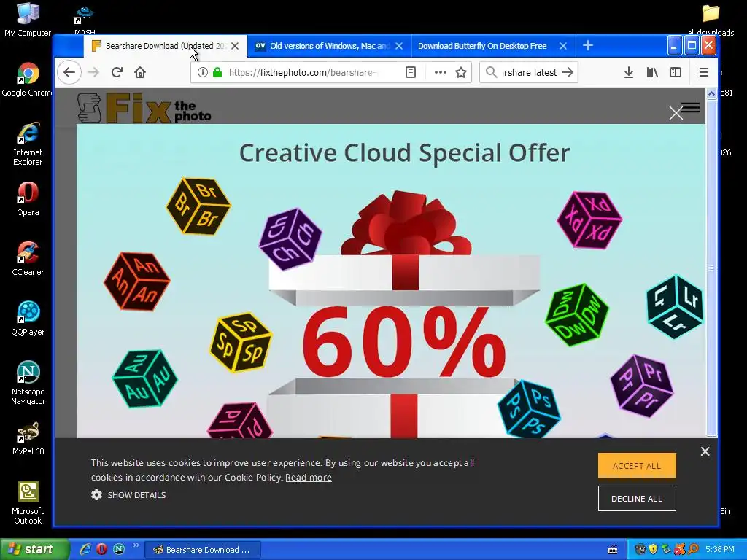Close the Bearshare Download tab

click(x=235, y=46)
